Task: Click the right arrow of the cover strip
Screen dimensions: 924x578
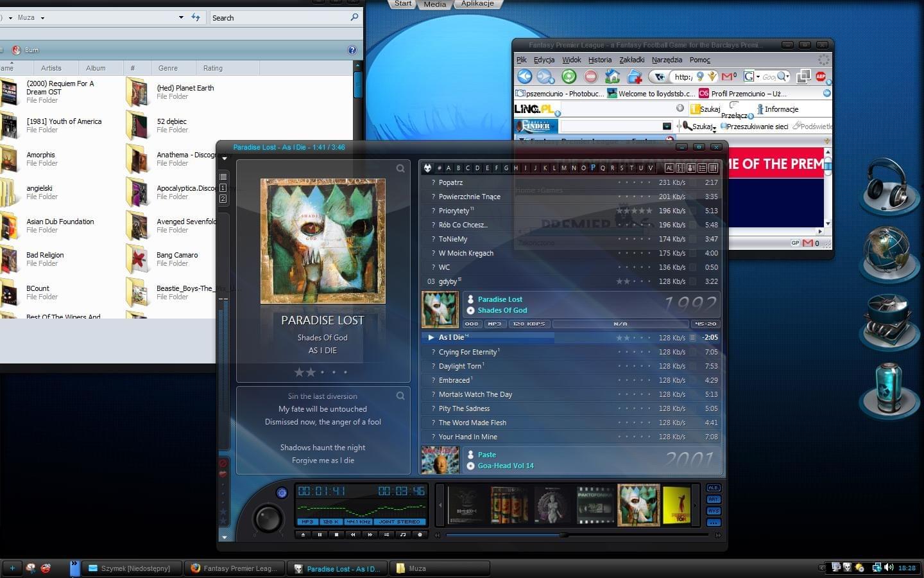Action: point(696,505)
